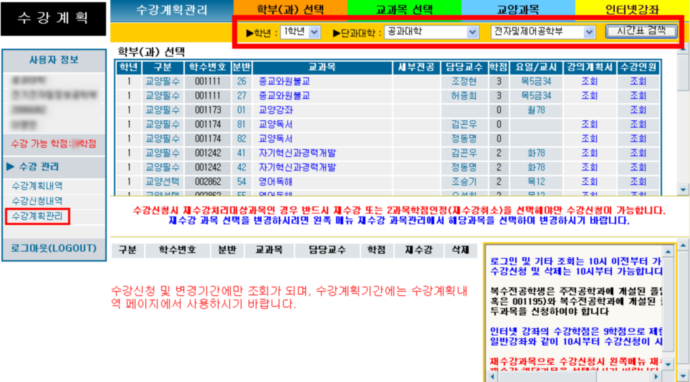This screenshot has height=382, width=690.
Task: Open the 전자및제어공학부 department dropdown
Action: pyautogui.click(x=543, y=32)
